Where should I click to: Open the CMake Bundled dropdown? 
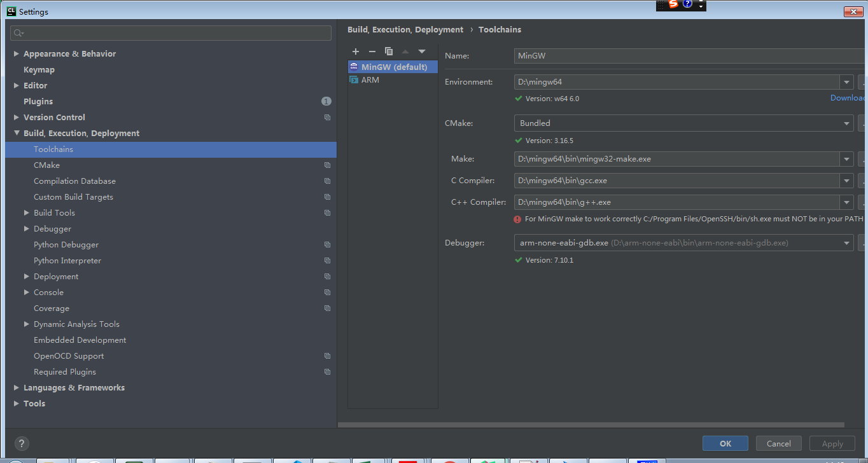click(846, 123)
